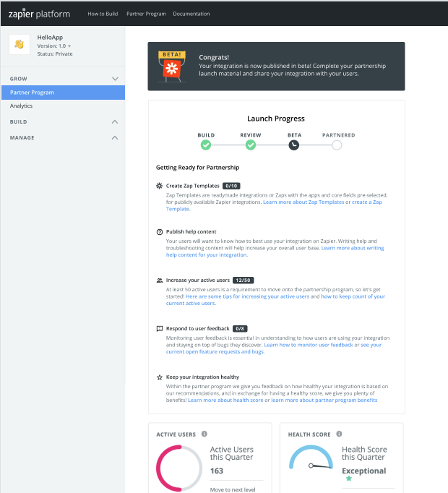Open Documentation in the top navigation
The height and width of the screenshot is (493, 448).
[x=191, y=14]
